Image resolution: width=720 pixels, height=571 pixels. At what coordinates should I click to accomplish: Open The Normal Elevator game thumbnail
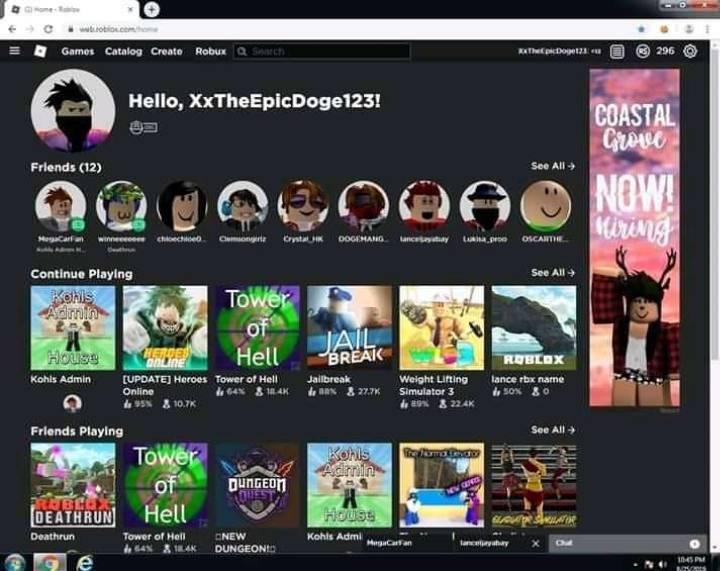pos(442,485)
